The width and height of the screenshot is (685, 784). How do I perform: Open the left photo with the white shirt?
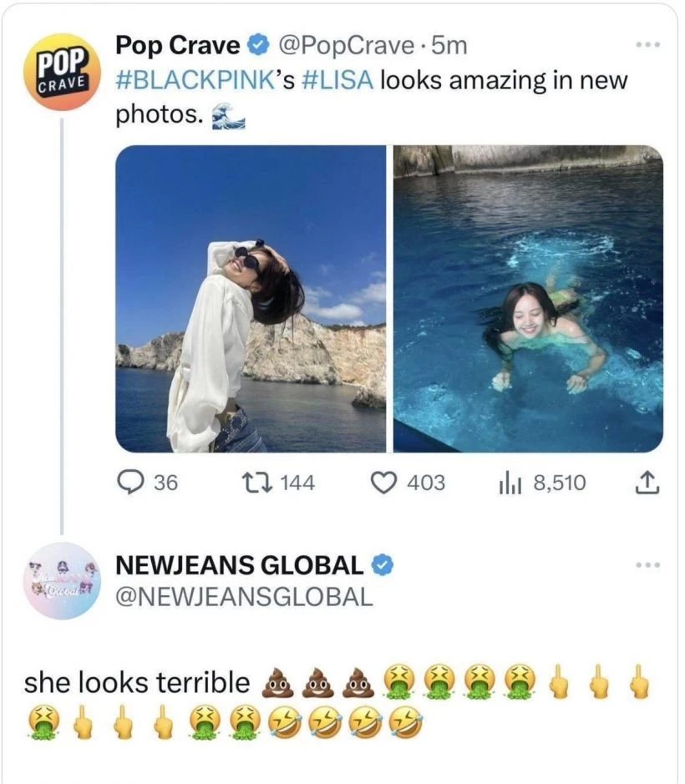251,299
